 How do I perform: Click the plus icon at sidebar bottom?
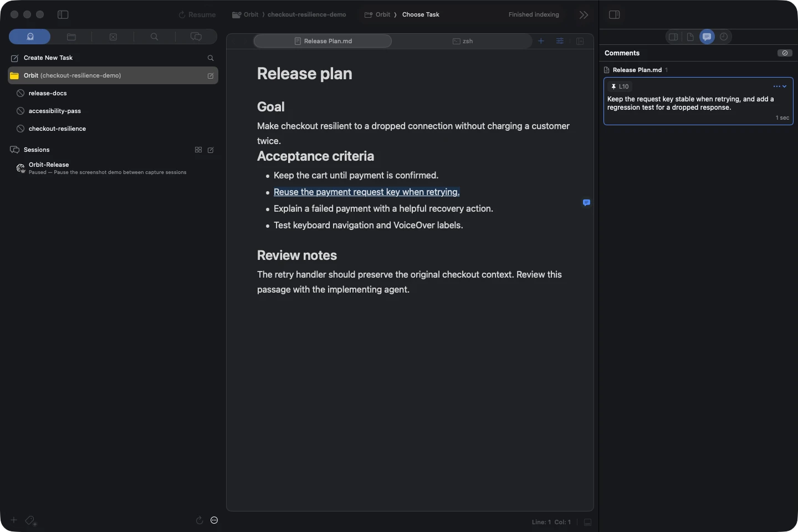pyautogui.click(x=14, y=520)
